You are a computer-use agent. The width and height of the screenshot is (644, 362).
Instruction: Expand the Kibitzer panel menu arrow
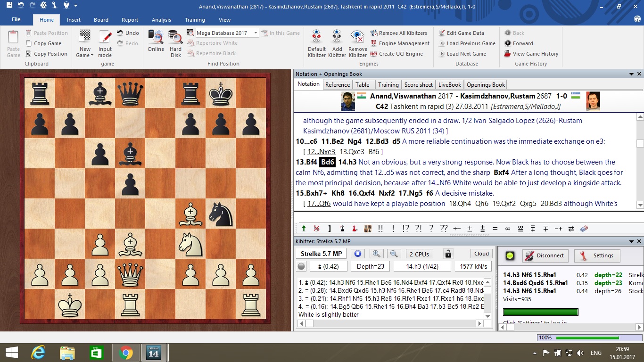[631, 241]
